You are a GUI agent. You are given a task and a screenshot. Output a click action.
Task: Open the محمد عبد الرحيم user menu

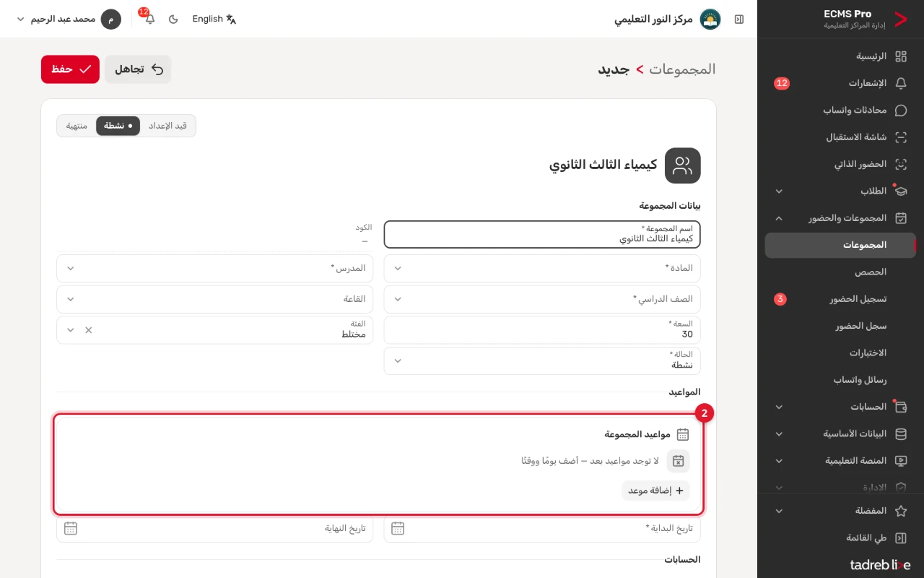pos(69,19)
